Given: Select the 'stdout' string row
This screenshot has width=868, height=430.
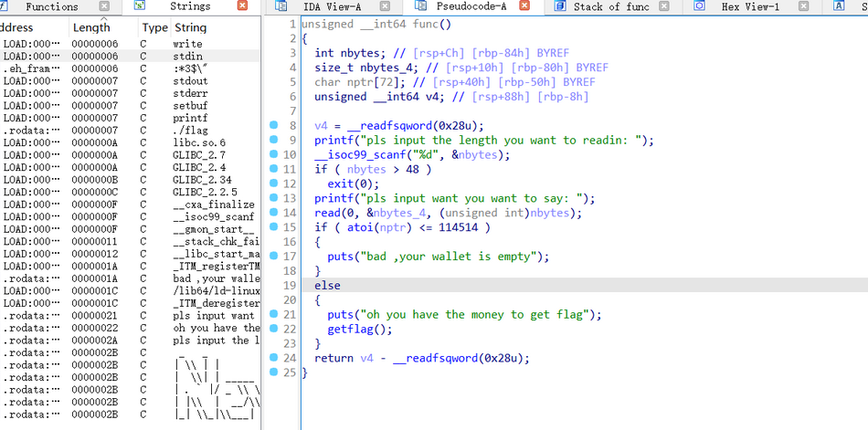Looking at the screenshot, I should coord(130,81).
